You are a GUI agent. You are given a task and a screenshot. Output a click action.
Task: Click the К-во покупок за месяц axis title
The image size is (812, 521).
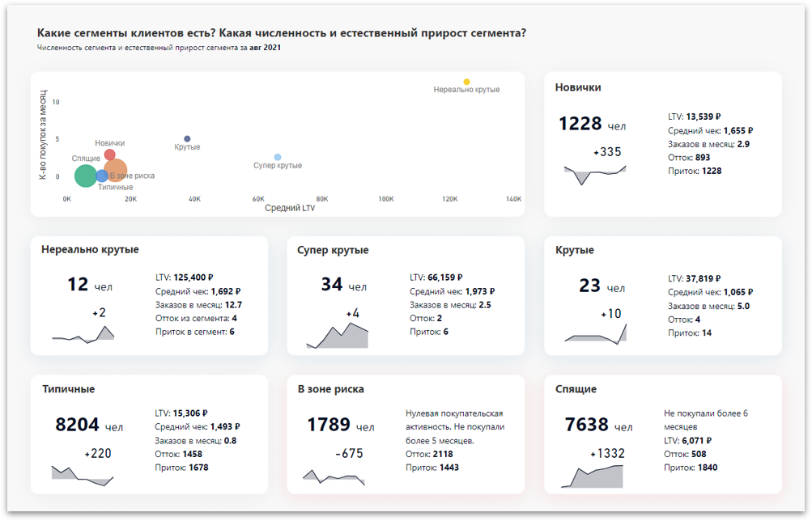[43, 134]
